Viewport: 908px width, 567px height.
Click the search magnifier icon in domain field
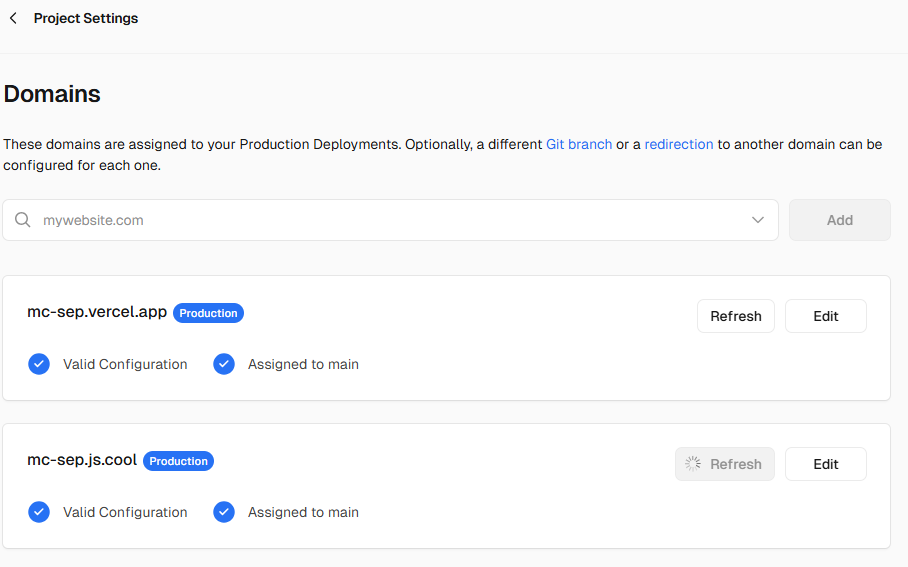click(x=23, y=220)
